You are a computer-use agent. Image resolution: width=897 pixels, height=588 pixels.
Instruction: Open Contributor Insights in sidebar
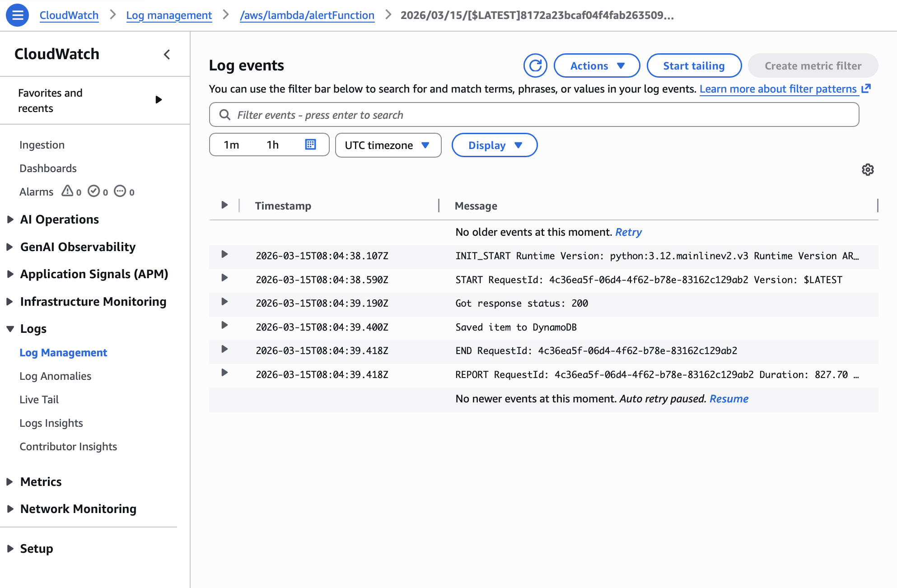pos(68,447)
